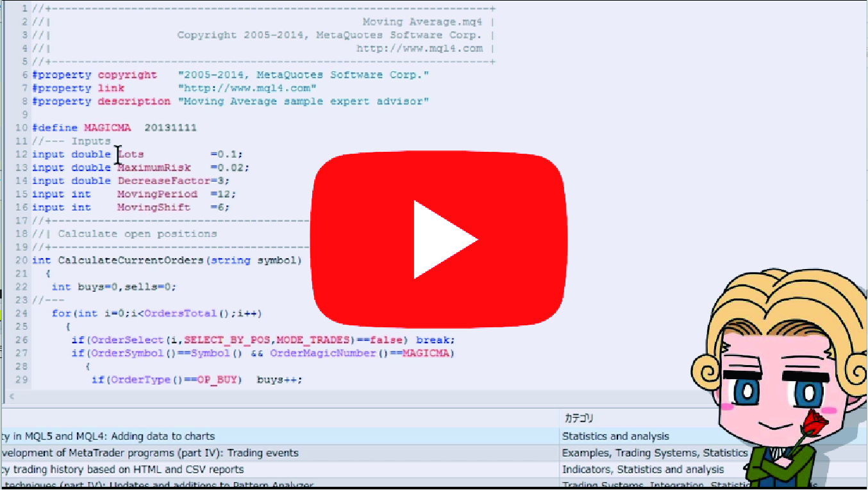Viewport: 868px width, 490px height.
Task: Click the left arrow of the horizontal code scrollbar
Action: (x=12, y=397)
